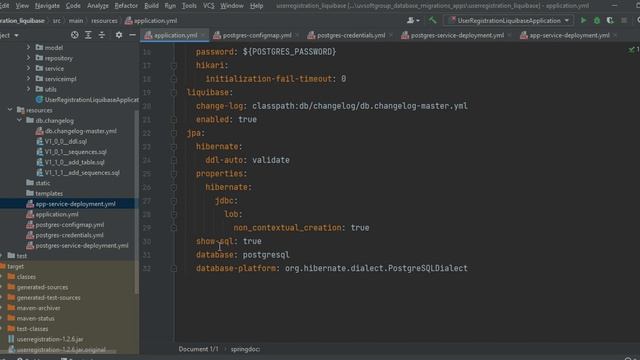The height and width of the screenshot is (360, 640).
Task: Open Project panel settings gear
Action: coord(119,35)
